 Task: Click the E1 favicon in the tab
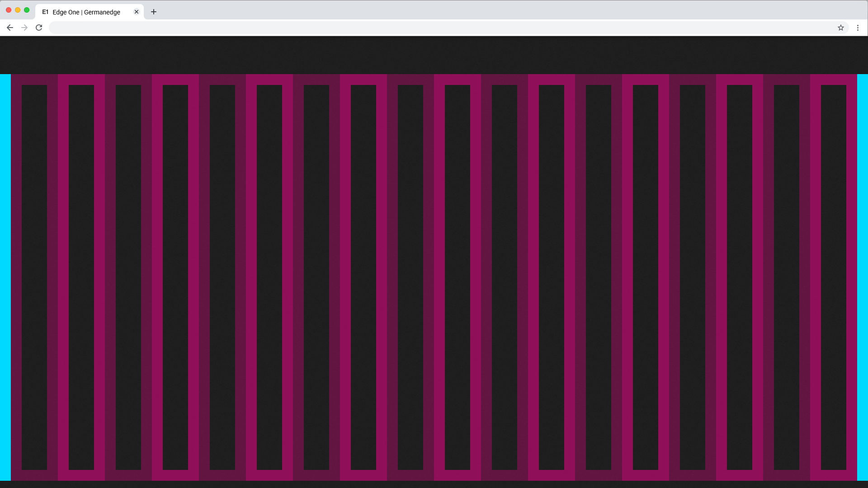(x=45, y=12)
